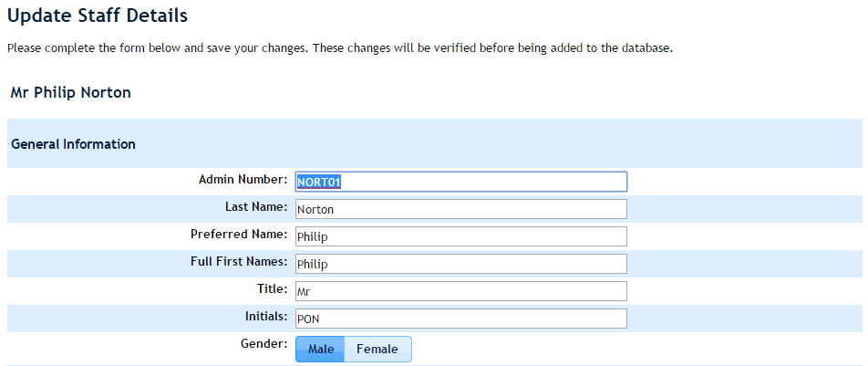Viewport: 868px width, 366px height.
Task: Click the Full First Names text field
Action: pyautogui.click(x=461, y=264)
